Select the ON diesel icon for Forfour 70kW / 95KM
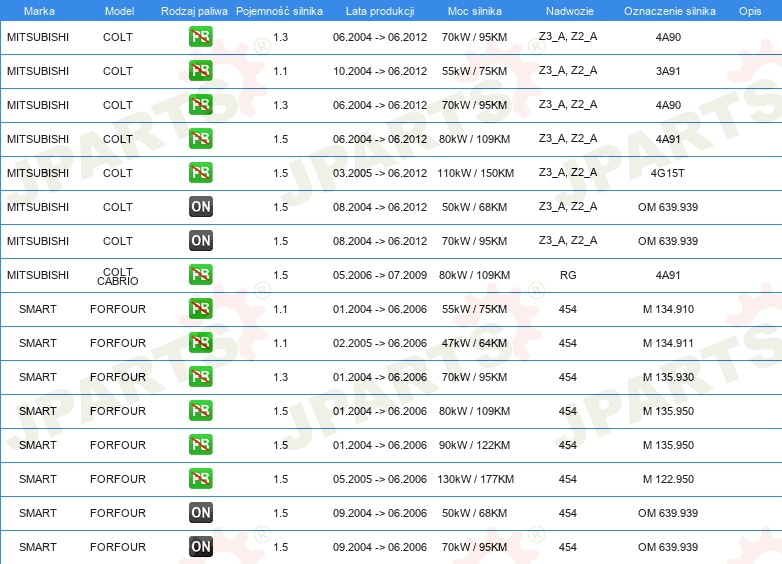782x564 pixels. pyautogui.click(x=200, y=547)
